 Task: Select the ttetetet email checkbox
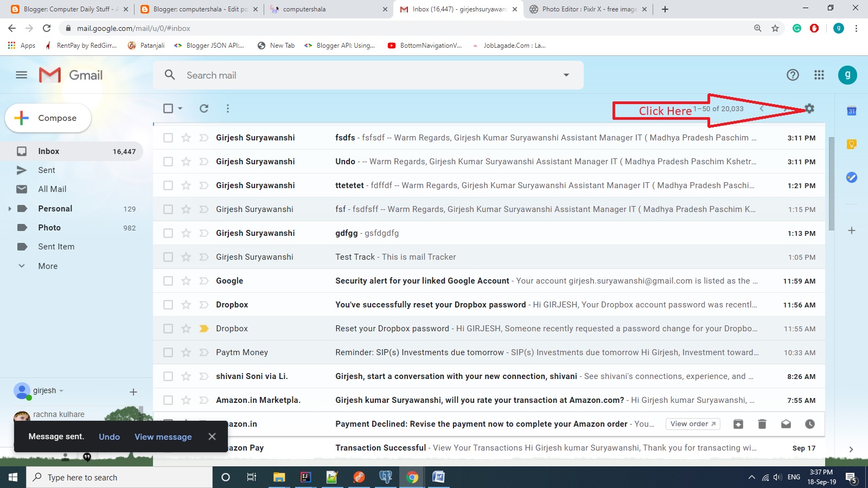pos(168,185)
